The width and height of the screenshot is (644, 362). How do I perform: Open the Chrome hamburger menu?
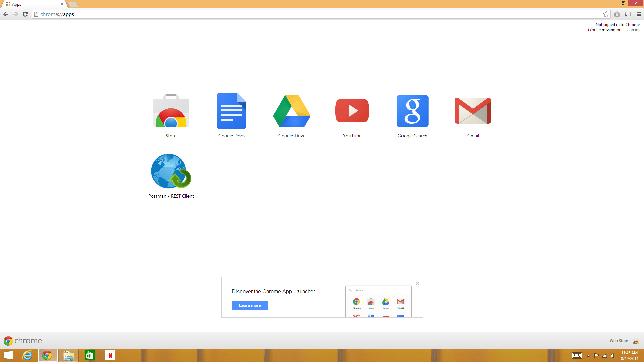[x=639, y=14]
